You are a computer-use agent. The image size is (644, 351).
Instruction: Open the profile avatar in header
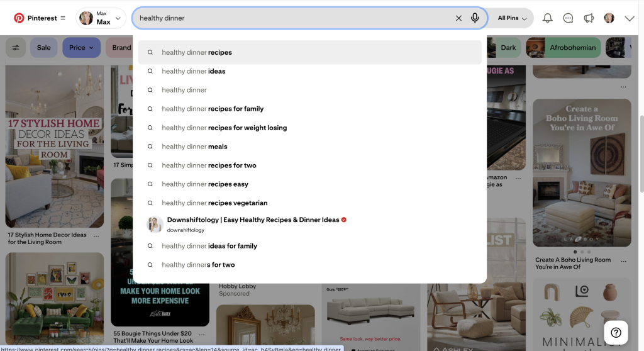pos(609,18)
